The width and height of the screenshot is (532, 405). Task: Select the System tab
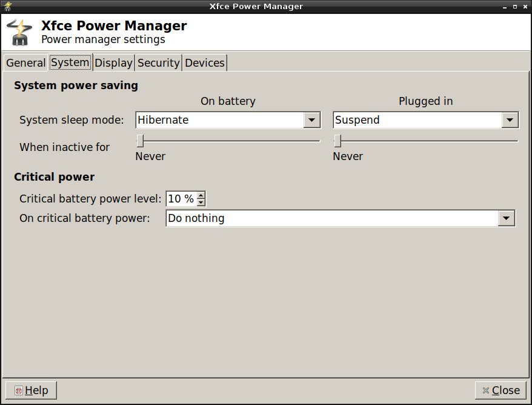pyautogui.click(x=70, y=62)
